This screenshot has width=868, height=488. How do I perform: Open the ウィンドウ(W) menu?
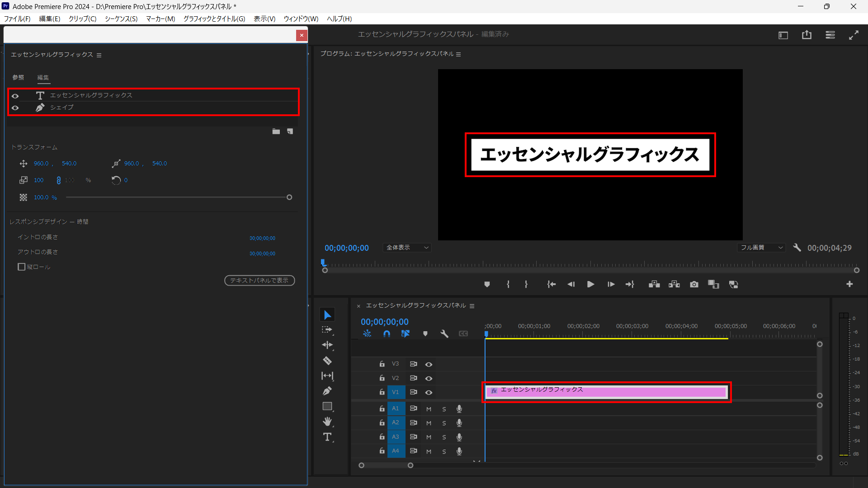click(x=301, y=19)
